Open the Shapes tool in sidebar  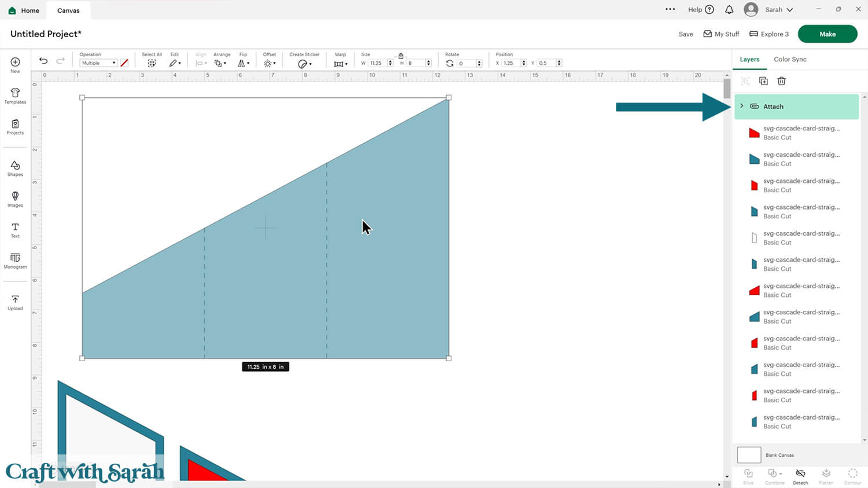[x=15, y=168]
